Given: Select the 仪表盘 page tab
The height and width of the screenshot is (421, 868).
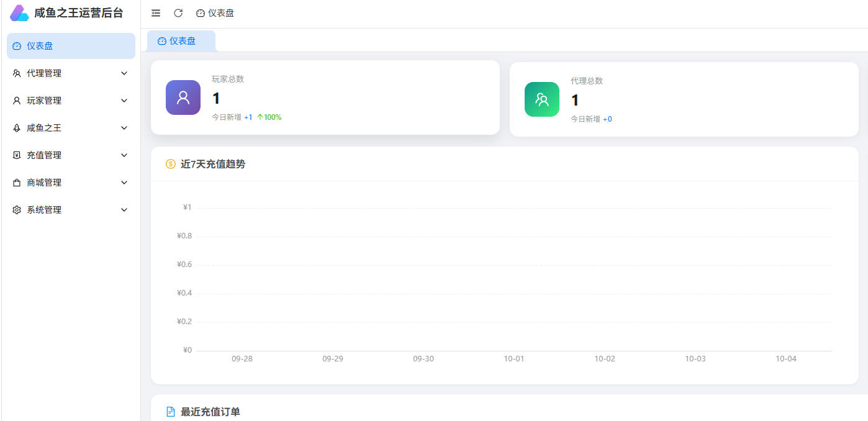Looking at the screenshot, I should tap(181, 41).
